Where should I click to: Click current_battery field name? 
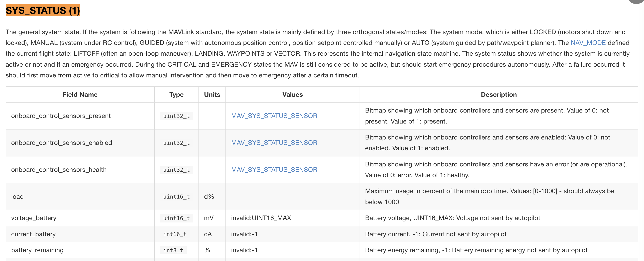point(33,234)
